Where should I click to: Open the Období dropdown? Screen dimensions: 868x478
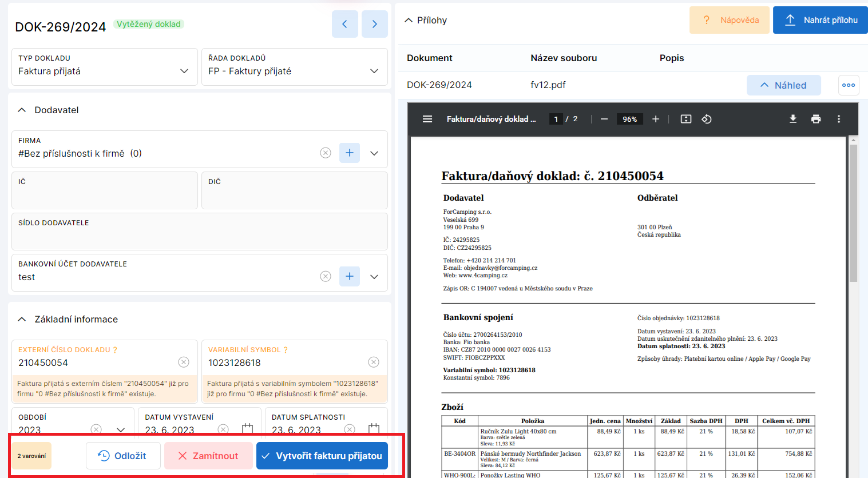(x=121, y=429)
